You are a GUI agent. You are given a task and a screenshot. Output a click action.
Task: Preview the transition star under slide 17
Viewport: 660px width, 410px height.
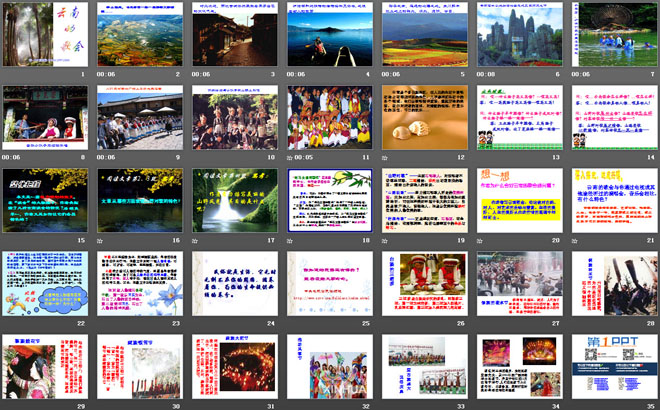click(x=196, y=240)
